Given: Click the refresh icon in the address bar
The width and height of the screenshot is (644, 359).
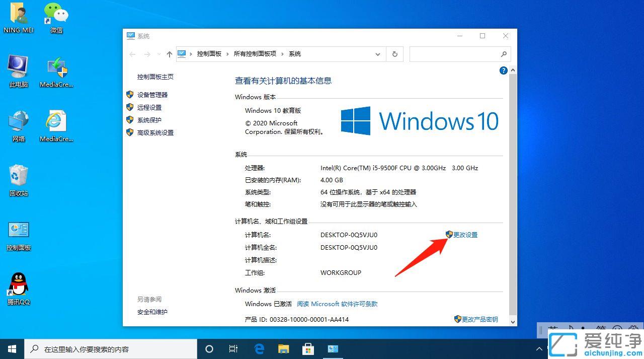Looking at the screenshot, I should click(x=394, y=54).
